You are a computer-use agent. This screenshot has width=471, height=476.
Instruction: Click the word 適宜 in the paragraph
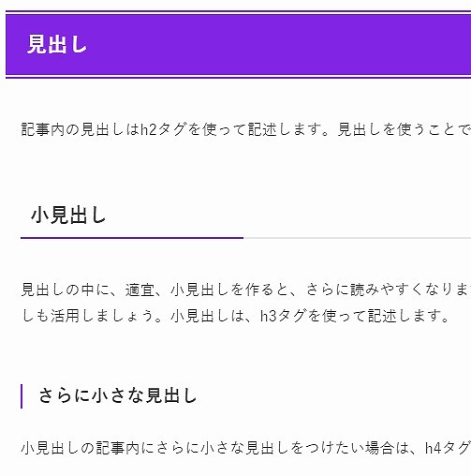point(140,290)
